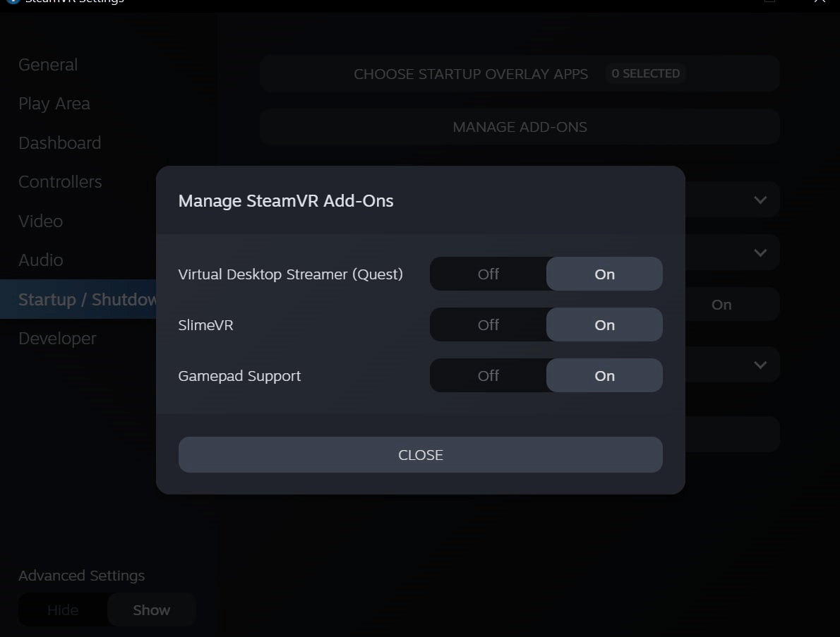Expand the dropdown chevron below the On toggle
This screenshot has width=840, height=637.
pos(760,365)
